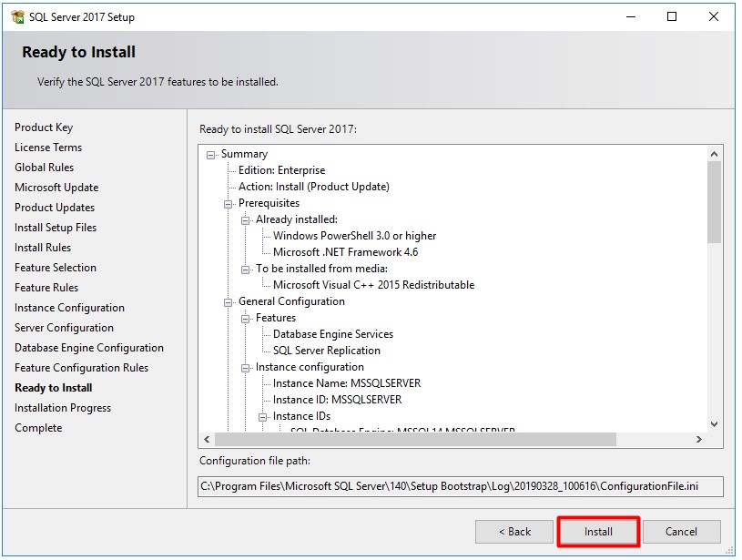The width and height of the screenshot is (742, 560).
Task: Cancel the SQL Server installation
Action: (x=682, y=532)
